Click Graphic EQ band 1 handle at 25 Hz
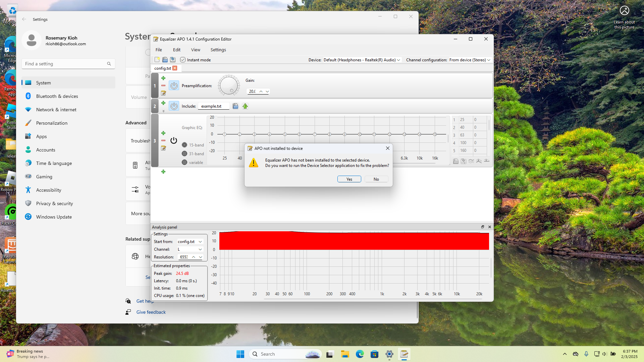 click(225, 134)
